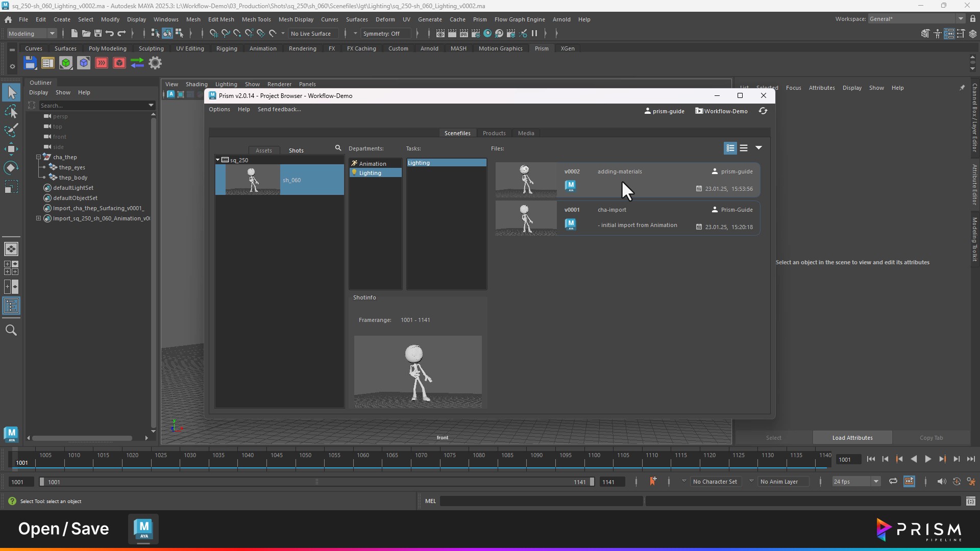The height and width of the screenshot is (551, 980).
Task: Click the Prism State Manager green cube icon
Action: 66,63
